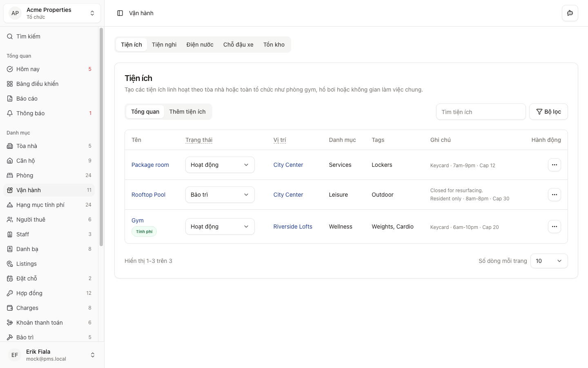Expand Acme Properties organization switcher
588x368 pixels.
(x=52, y=13)
